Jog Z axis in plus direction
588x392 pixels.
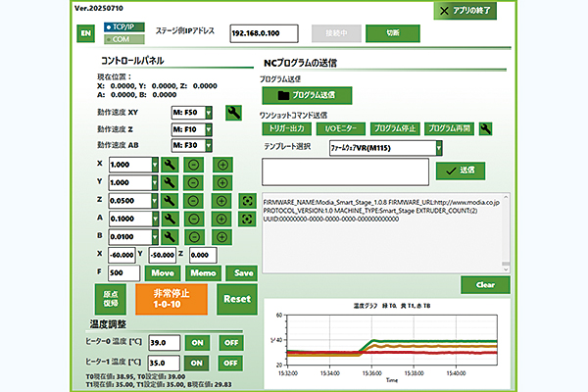[x=221, y=201]
